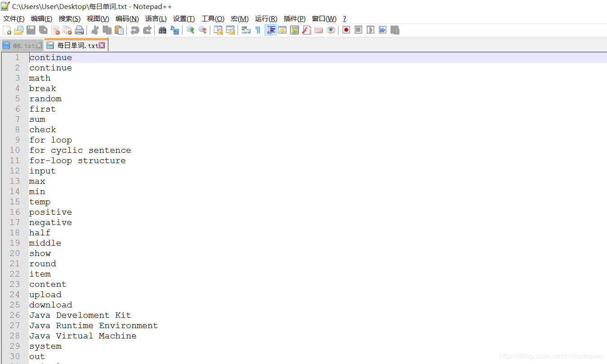Toggle synchronize vertical scrolling icon
Viewport: 607px width, 364px height.
coord(218,30)
